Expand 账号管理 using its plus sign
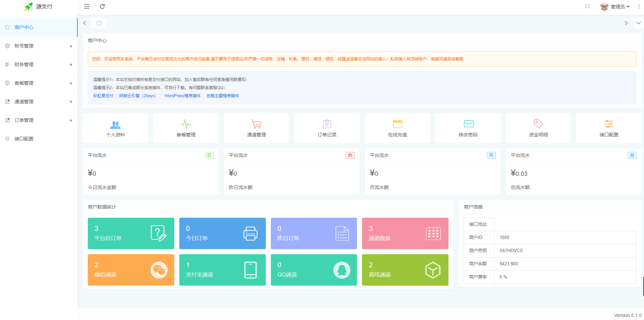This screenshot has width=644, height=320. (71, 46)
